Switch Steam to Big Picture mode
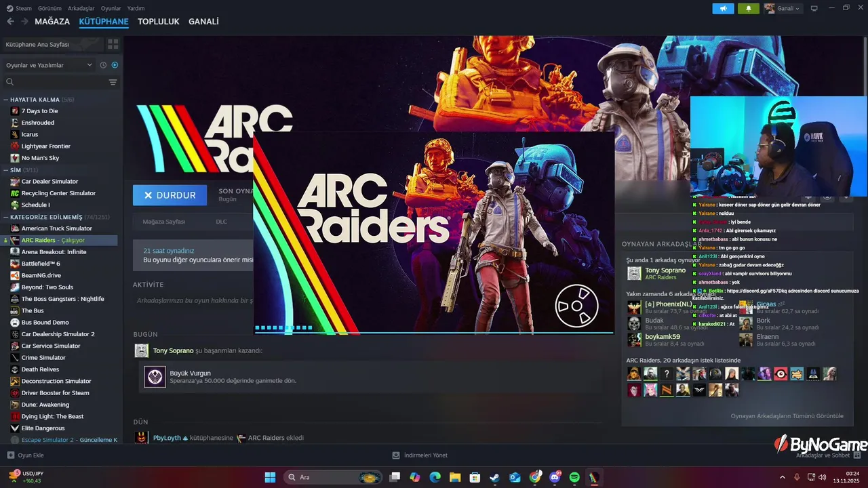This screenshot has height=488, width=868. (814, 8)
